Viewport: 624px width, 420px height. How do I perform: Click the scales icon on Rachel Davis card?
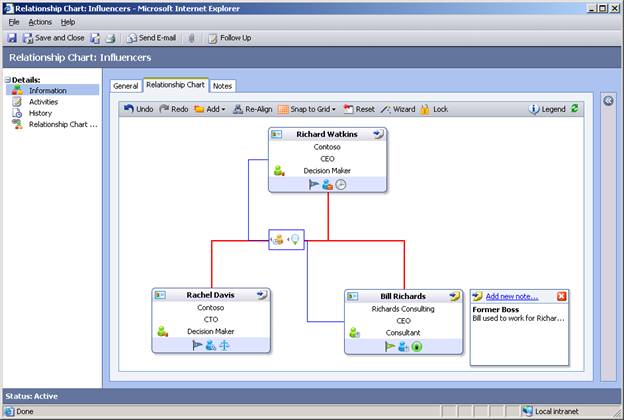[225, 346]
